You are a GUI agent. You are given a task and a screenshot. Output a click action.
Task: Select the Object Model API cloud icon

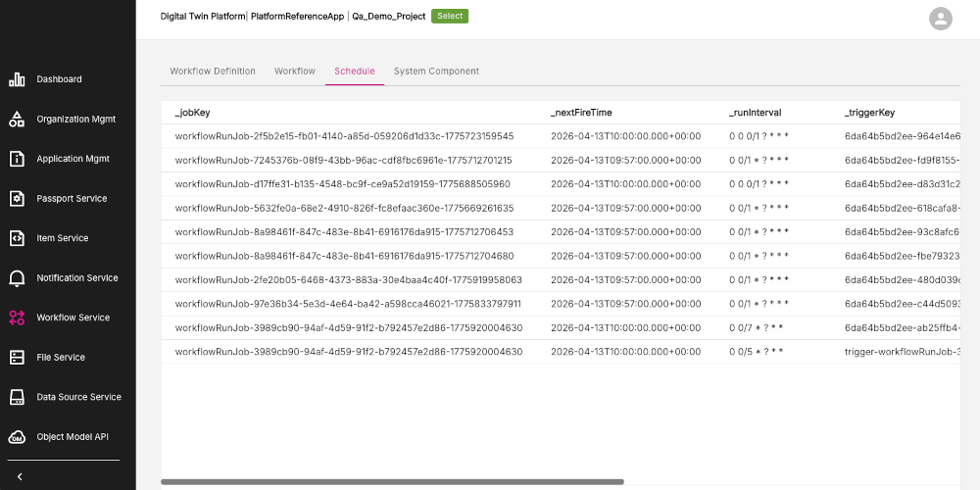click(x=17, y=437)
